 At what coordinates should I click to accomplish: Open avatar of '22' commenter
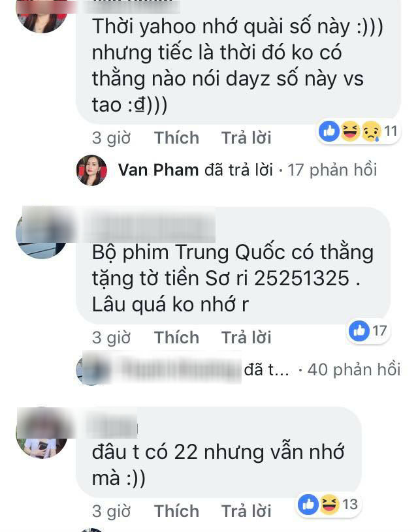coord(42,433)
